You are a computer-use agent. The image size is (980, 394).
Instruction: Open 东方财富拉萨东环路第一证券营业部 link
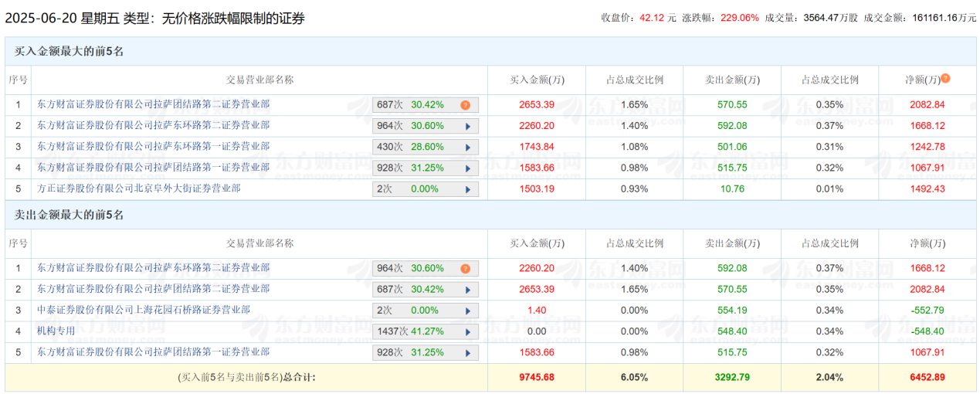pos(153,146)
